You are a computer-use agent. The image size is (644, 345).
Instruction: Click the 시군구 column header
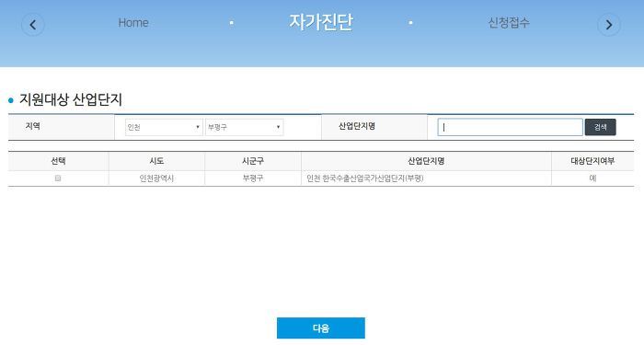point(253,161)
